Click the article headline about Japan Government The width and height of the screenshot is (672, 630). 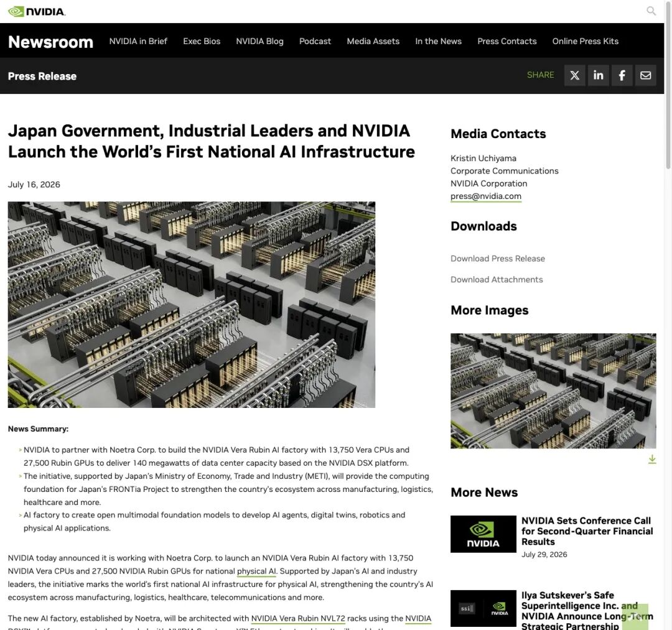coord(212,141)
